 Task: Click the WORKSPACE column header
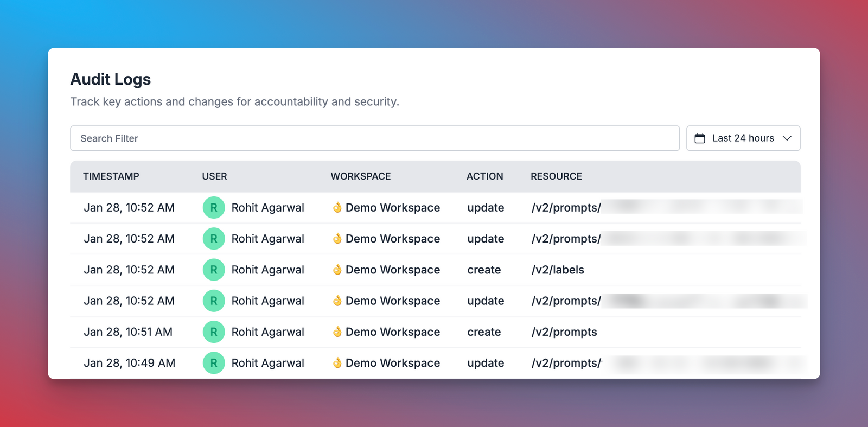click(x=361, y=176)
